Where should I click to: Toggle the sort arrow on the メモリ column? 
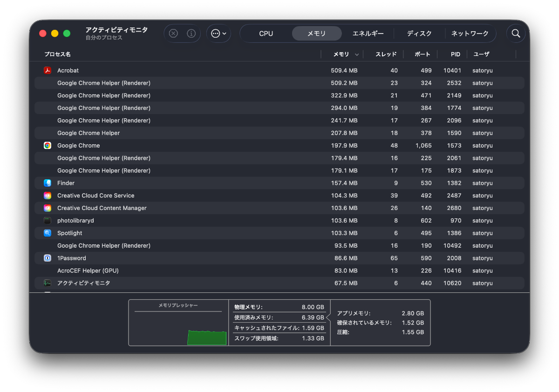pos(357,54)
